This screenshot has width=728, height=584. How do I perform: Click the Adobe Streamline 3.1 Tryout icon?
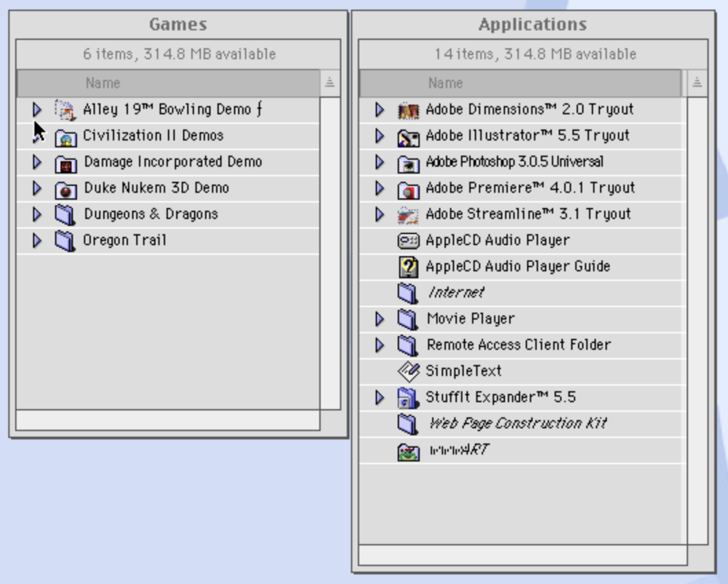409,215
